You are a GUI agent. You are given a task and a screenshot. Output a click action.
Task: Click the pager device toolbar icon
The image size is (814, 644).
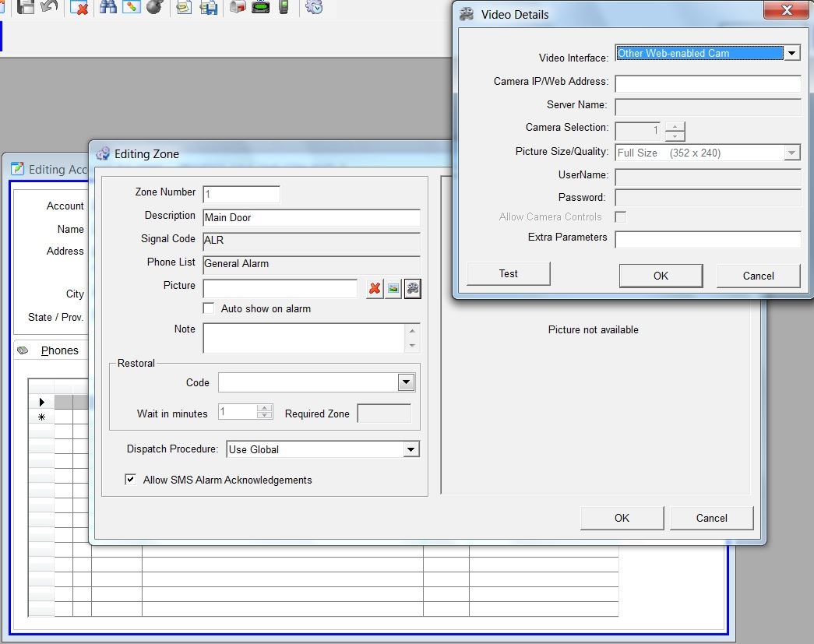click(261, 6)
